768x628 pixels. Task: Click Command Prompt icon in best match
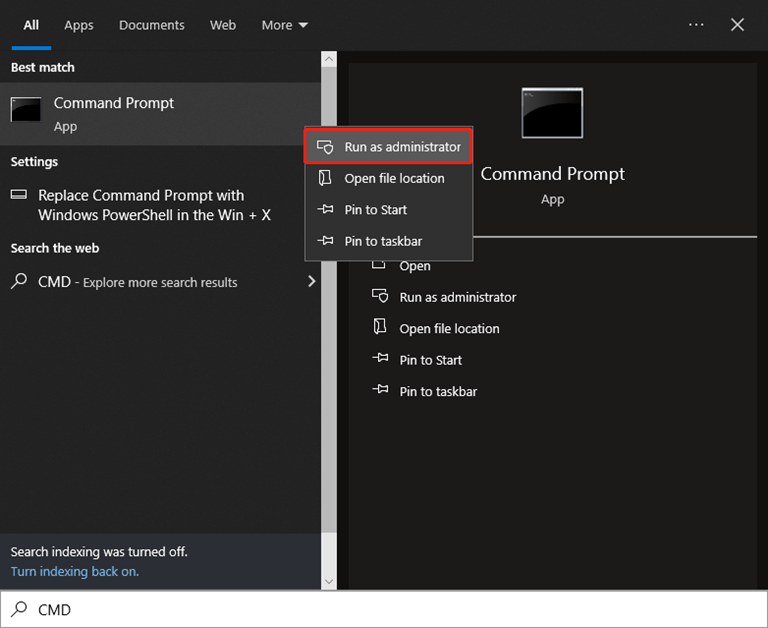[x=26, y=109]
